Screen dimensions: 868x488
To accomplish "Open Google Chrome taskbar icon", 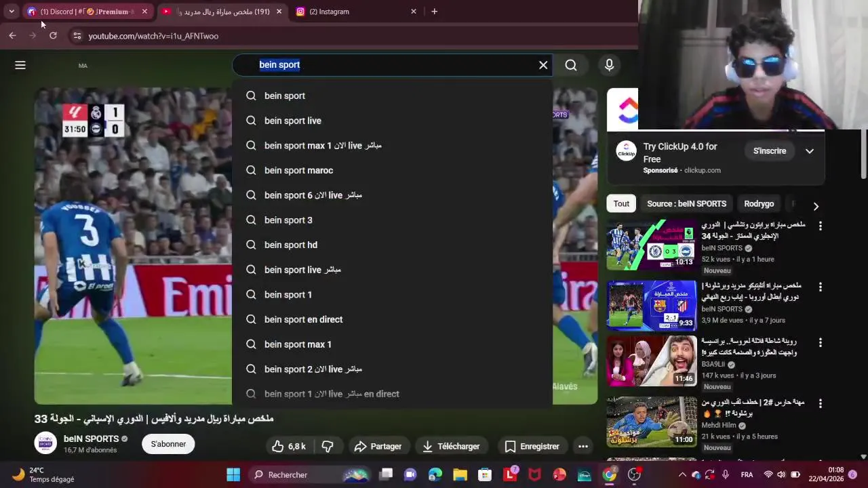I will tap(610, 474).
